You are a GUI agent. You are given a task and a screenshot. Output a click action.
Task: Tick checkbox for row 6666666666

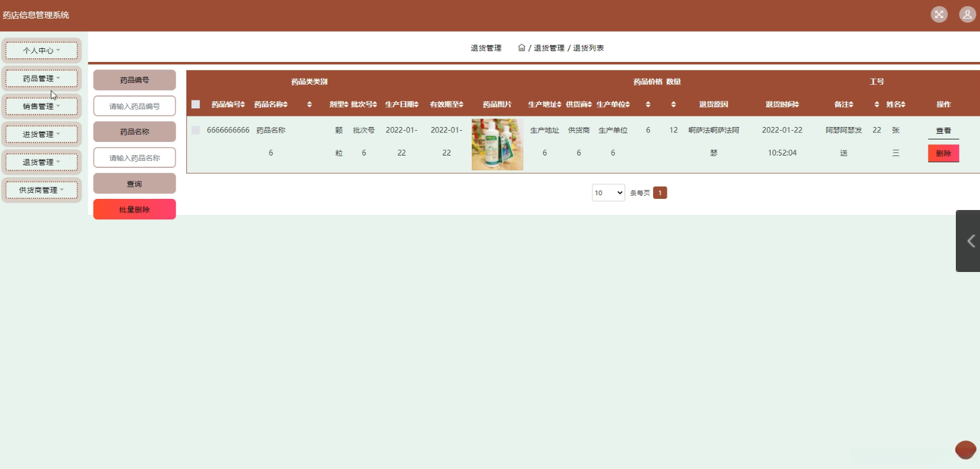[196, 130]
